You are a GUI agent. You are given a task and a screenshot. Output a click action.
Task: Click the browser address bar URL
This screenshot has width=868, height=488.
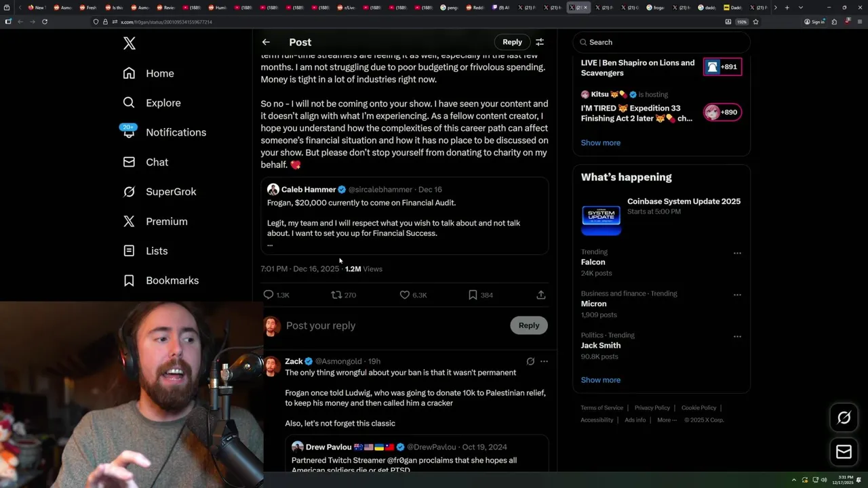click(x=166, y=22)
